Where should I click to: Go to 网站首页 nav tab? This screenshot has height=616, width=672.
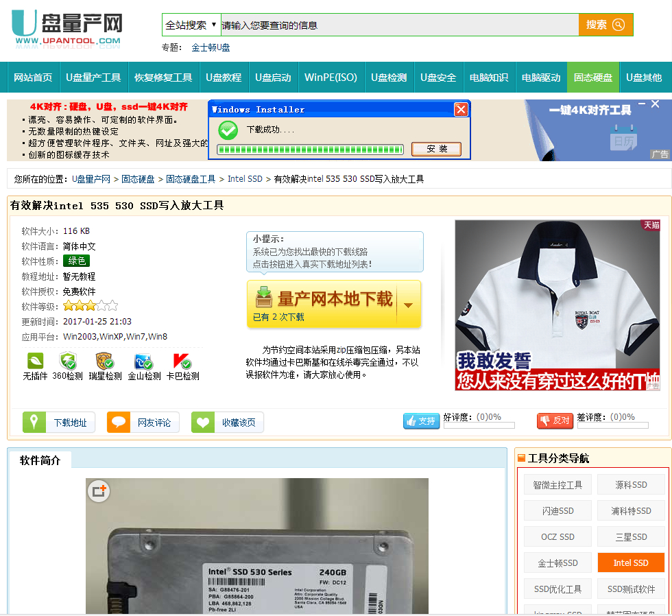coord(33,78)
